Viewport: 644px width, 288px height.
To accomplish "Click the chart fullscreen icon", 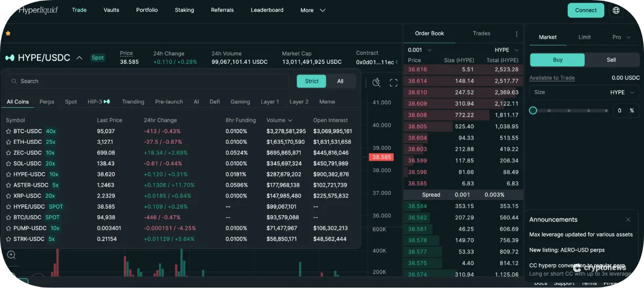I will click(x=393, y=83).
